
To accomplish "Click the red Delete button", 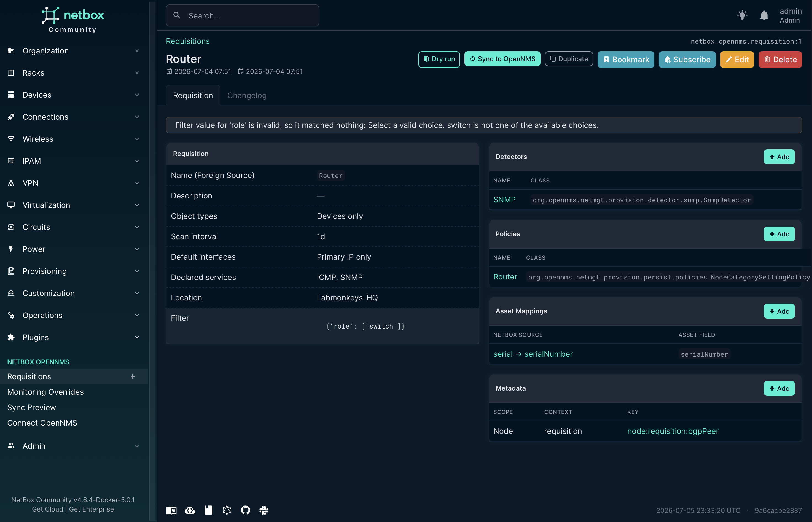I will pyautogui.click(x=780, y=59).
